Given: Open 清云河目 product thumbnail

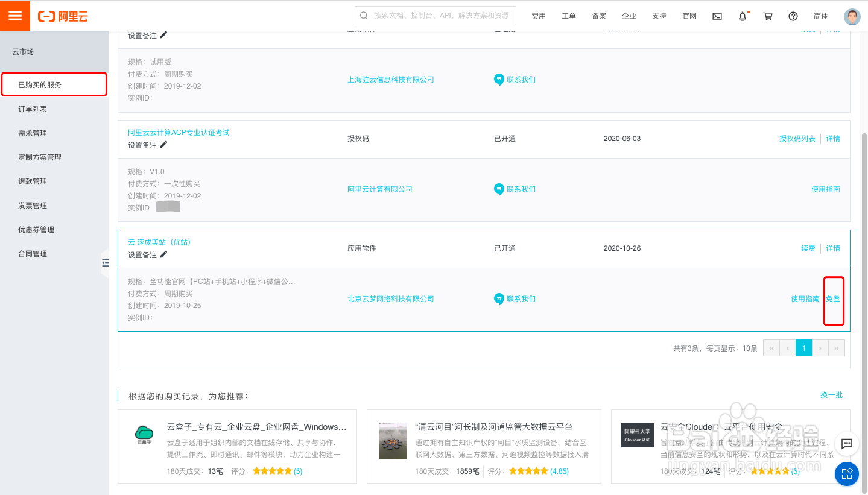Looking at the screenshot, I should (393, 441).
